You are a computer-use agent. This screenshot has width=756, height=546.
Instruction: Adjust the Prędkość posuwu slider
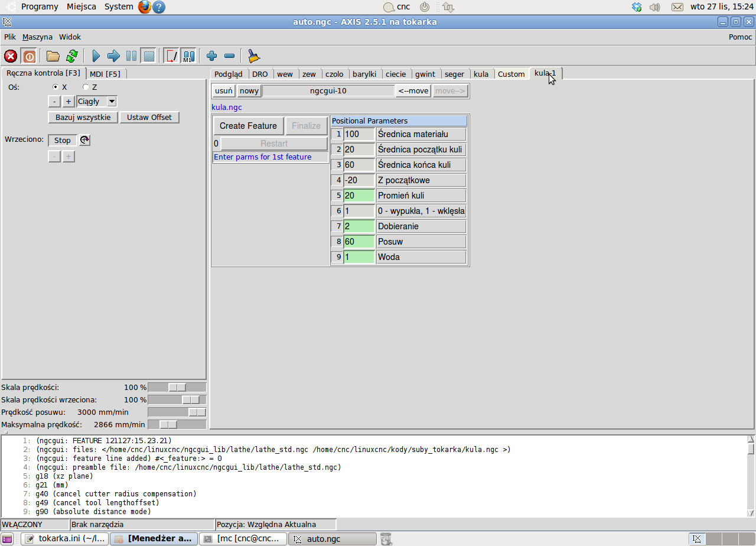coord(177,412)
